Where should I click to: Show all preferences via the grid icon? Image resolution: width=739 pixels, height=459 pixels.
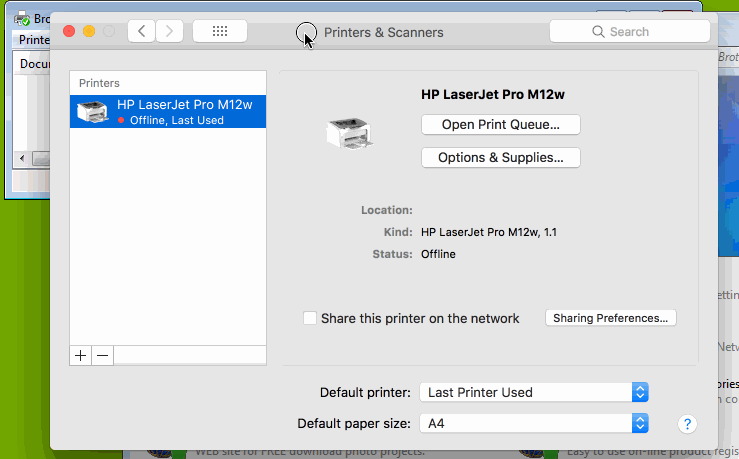(x=220, y=32)
